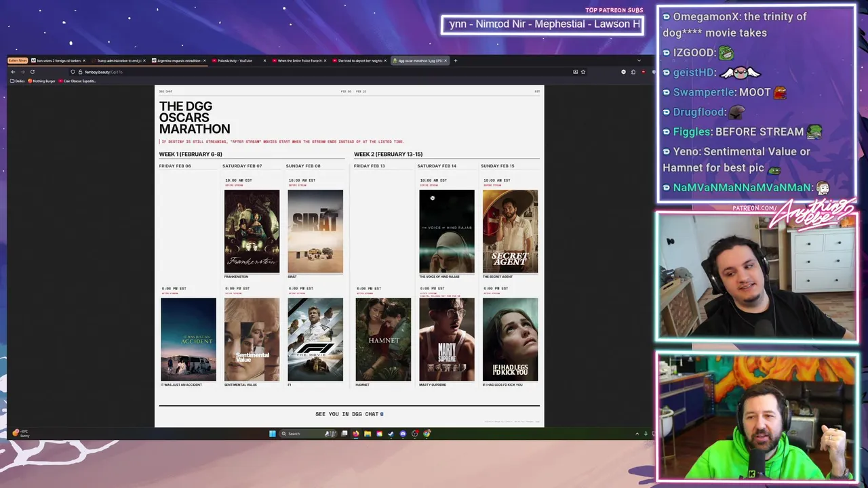Show hidden system tray icons
Screen dimensions: 868x488
tap(637, 434)
